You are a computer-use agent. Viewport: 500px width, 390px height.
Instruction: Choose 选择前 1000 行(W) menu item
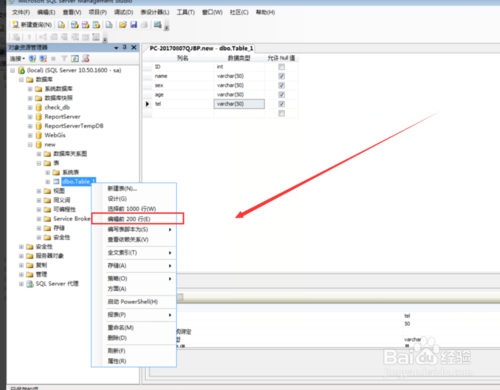134,209
